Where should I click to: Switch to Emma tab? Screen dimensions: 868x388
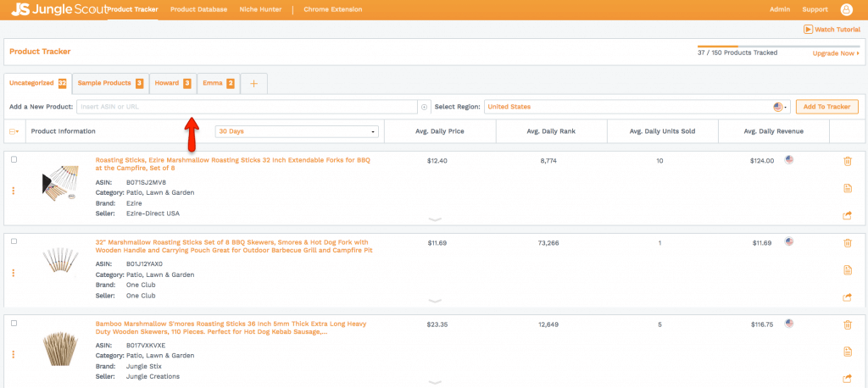pyautogui.click(x=219, y=84)
